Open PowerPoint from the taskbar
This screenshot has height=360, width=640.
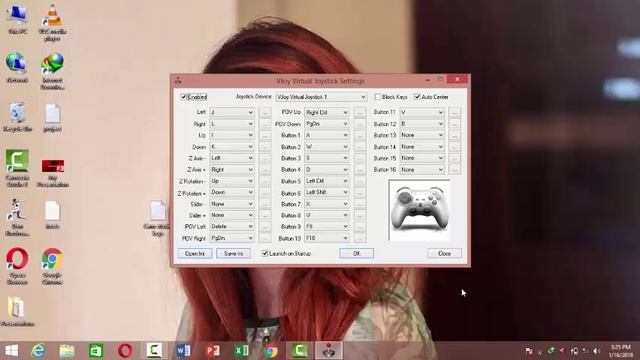click(x=213, y=351)
